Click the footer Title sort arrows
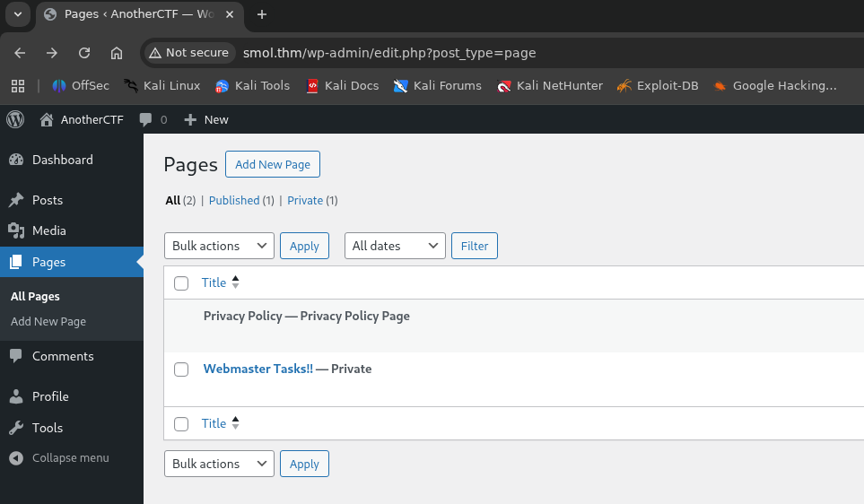 tap(236, 423)
